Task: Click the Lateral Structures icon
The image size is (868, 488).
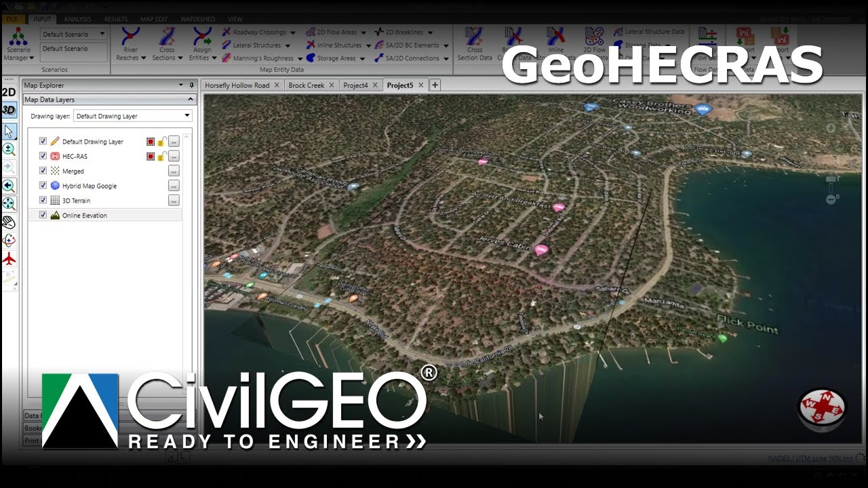Action: (226, 45)
